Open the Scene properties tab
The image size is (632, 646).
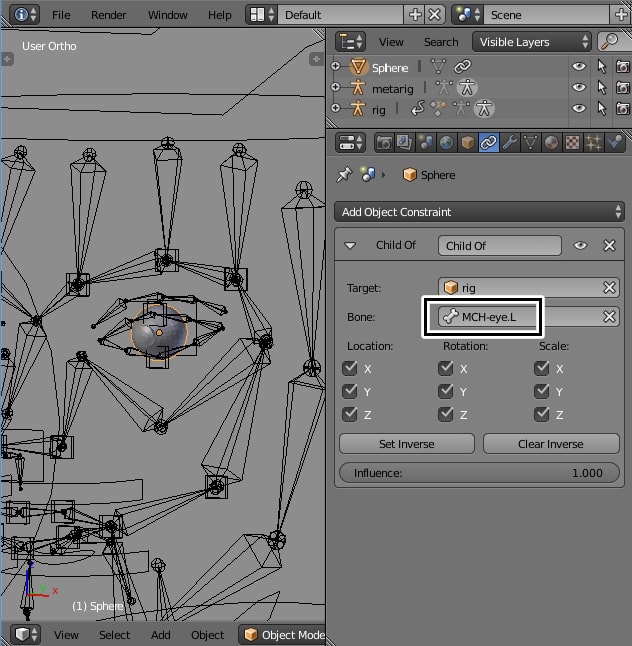426,143
